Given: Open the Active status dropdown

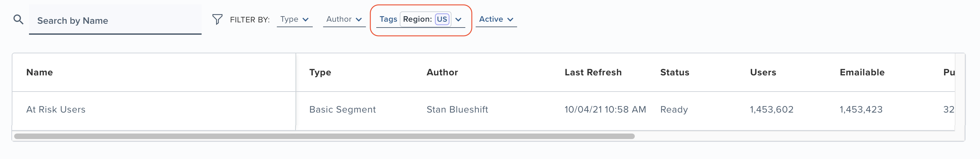Looking at the screenshot, I should point(496,19).
